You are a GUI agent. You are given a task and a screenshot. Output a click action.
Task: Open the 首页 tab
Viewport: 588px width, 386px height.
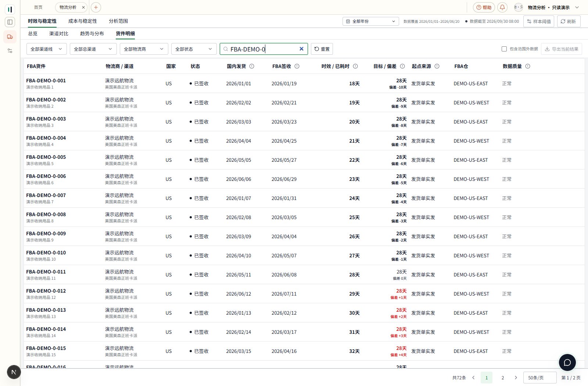pos(38,7)
